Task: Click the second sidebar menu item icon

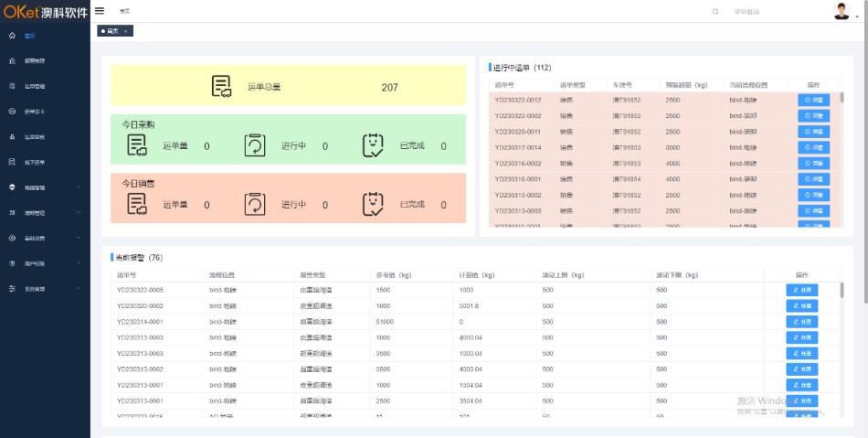Action: [x=12, y=61]
